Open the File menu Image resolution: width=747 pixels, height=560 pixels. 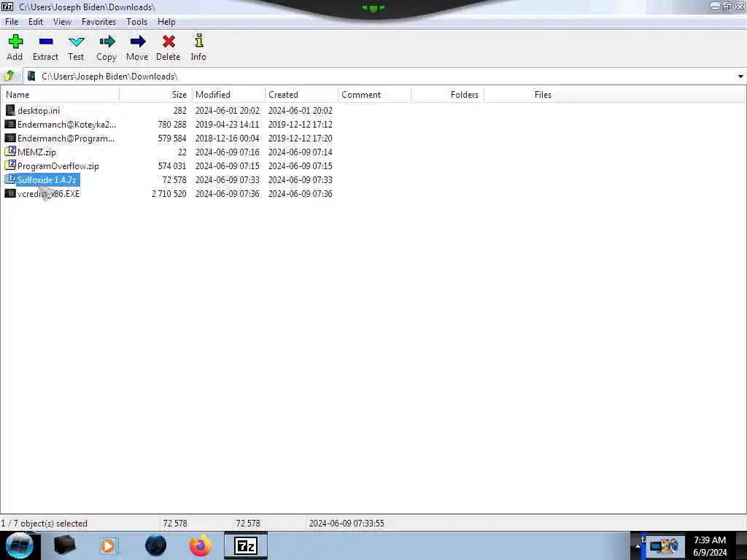pos(12,22)
